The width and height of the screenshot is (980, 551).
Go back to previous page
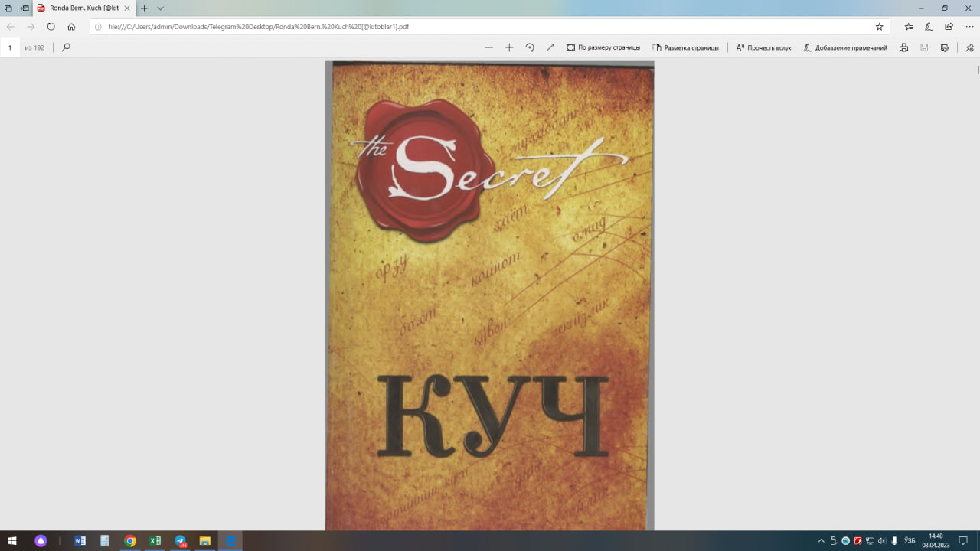(x=11, y=26)
